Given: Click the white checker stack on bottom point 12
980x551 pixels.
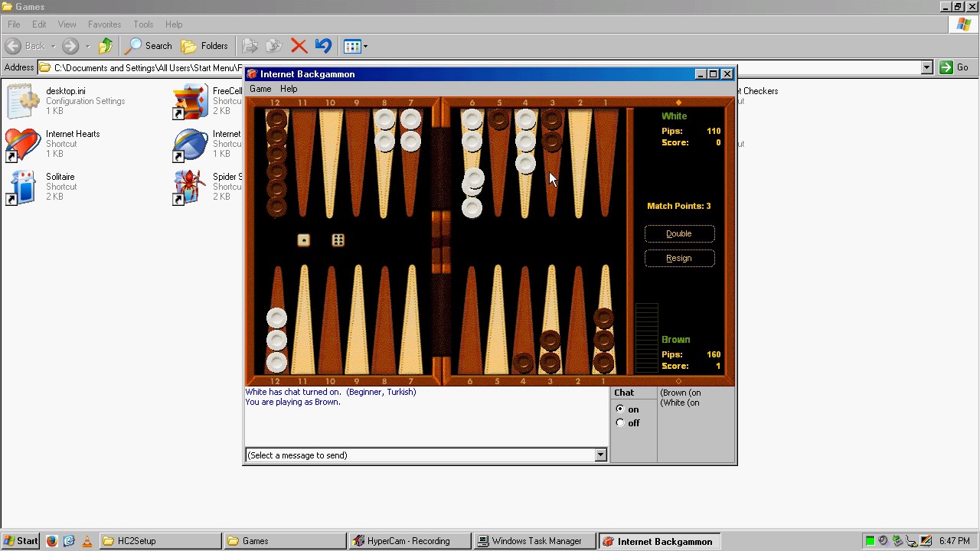Looking at the screenshot, I should coord(276,340).
